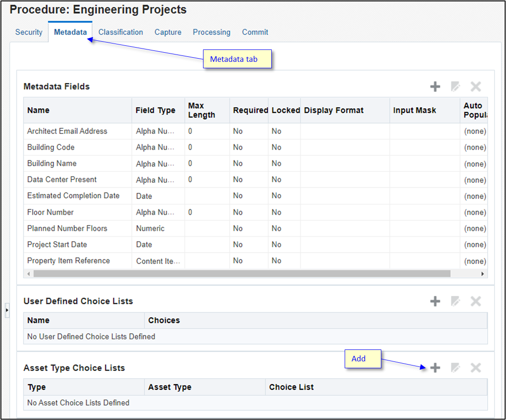The width and height of the screenshot is (506, 420).
Task: Switch to the Security tab
Action: tap(28, 32)
